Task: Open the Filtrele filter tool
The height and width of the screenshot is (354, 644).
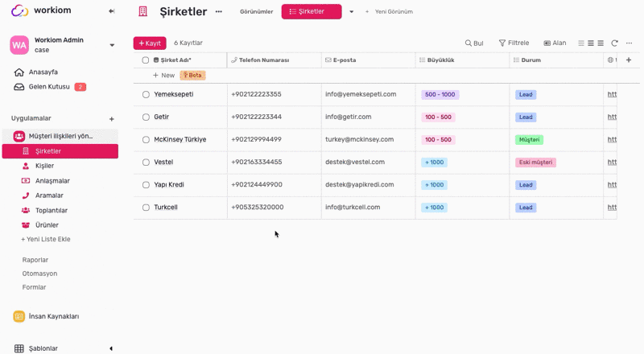Action: pos(514,43)
